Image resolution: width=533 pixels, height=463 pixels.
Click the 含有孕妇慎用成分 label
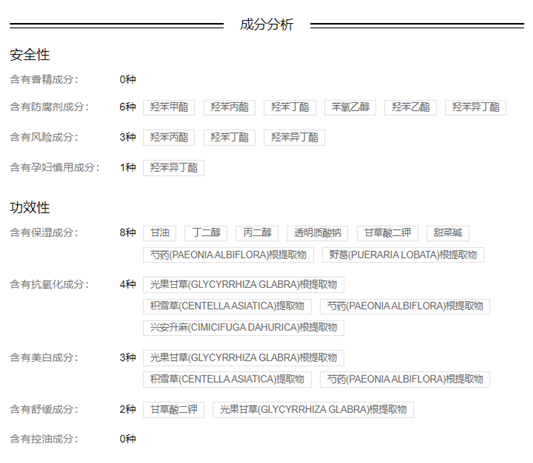pyautogui.click(x=54, y=168)
